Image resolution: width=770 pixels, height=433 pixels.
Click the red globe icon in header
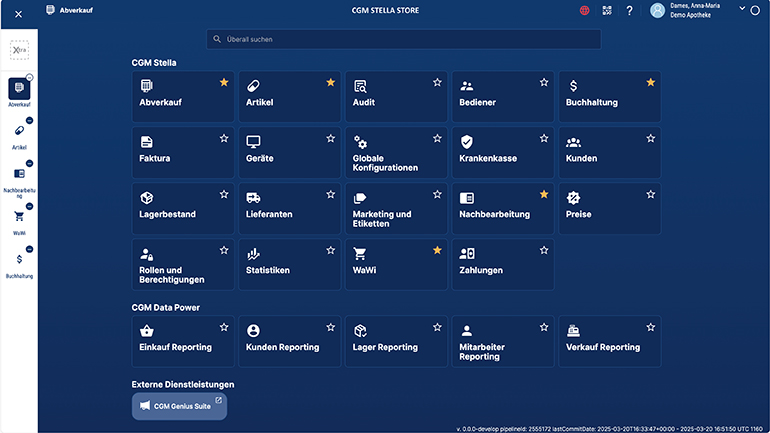click(x=584, y=11)
